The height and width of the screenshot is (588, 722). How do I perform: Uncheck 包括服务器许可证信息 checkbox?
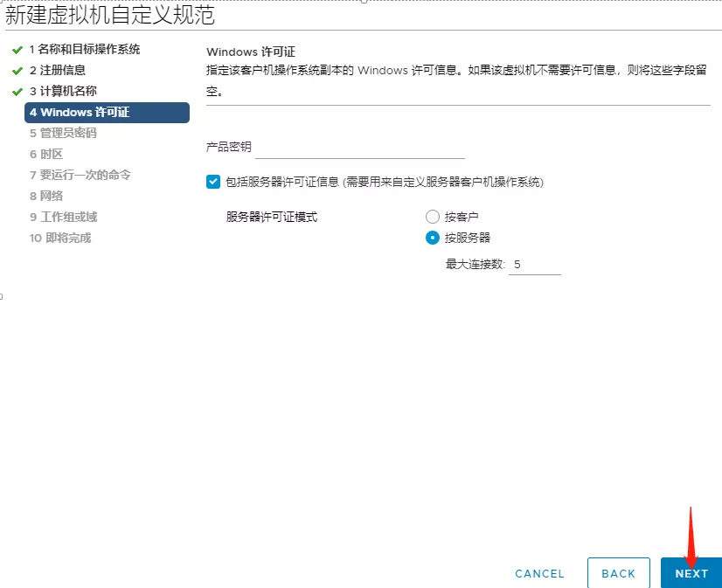pyautogui.click(x=213, y=182)
